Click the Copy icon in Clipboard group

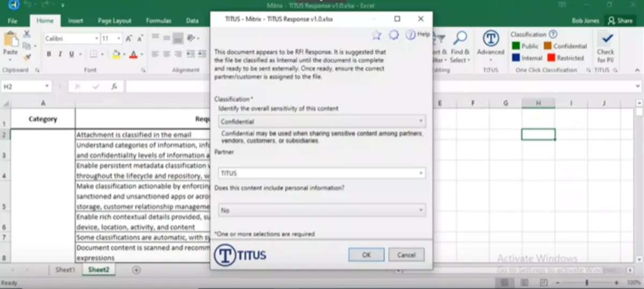point(27,45)
